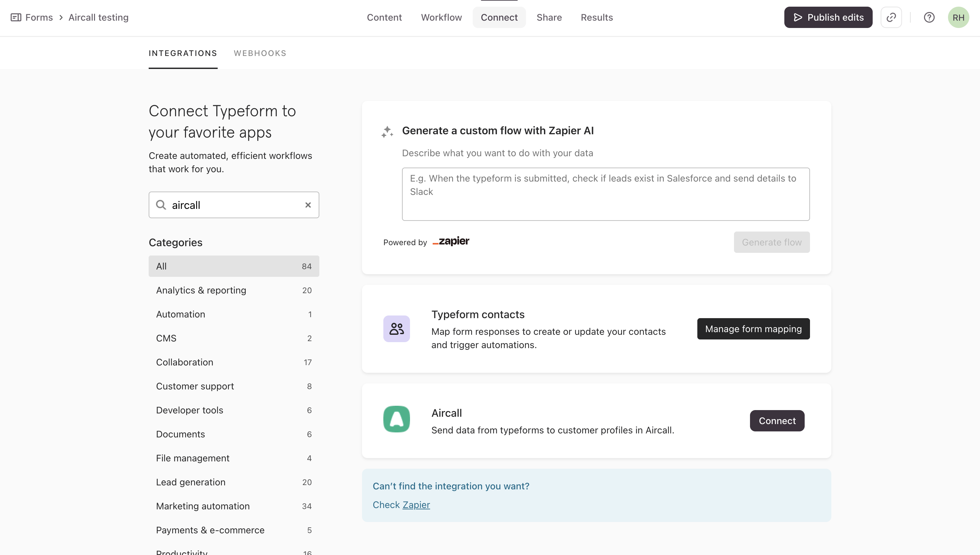This screenshot has height=555, width=980.
Task: Click the Forms breadcrumb link
Action: tap(39, 17)
